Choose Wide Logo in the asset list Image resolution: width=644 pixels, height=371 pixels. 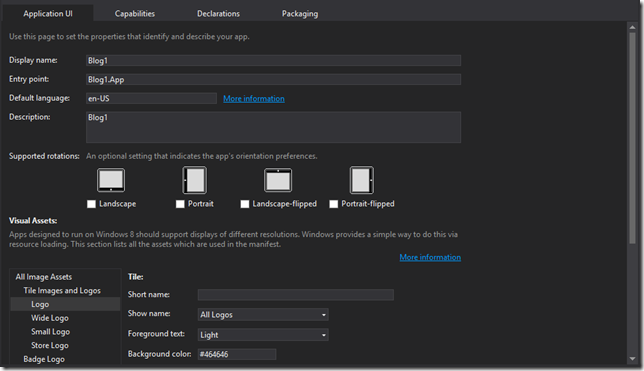click(x=50, y=318)
